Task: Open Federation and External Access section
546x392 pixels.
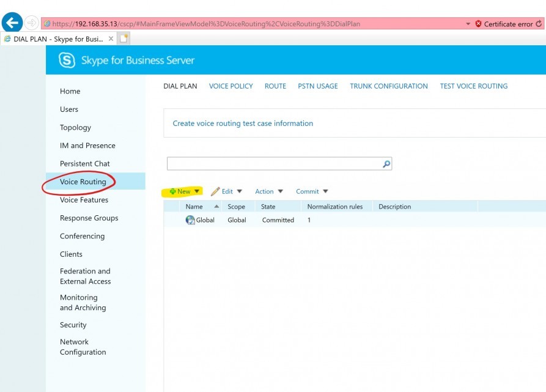Action: 86,276
